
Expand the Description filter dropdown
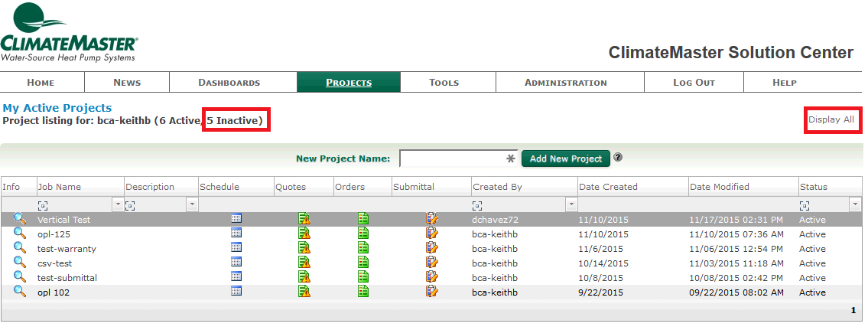click(192, 205)
